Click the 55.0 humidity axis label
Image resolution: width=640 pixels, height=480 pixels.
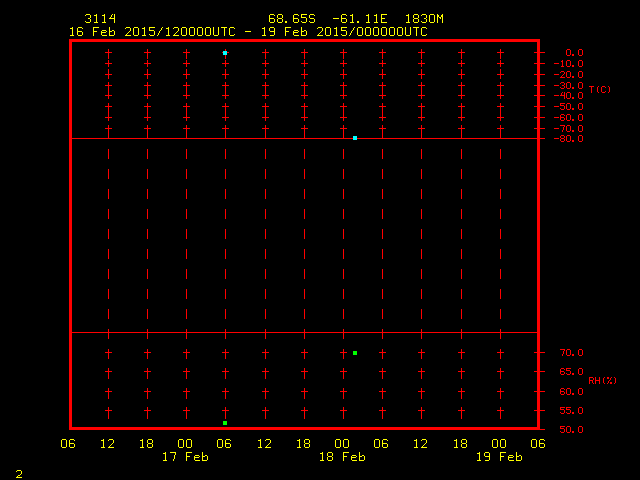pyautogui.click(x=571, y=411)
